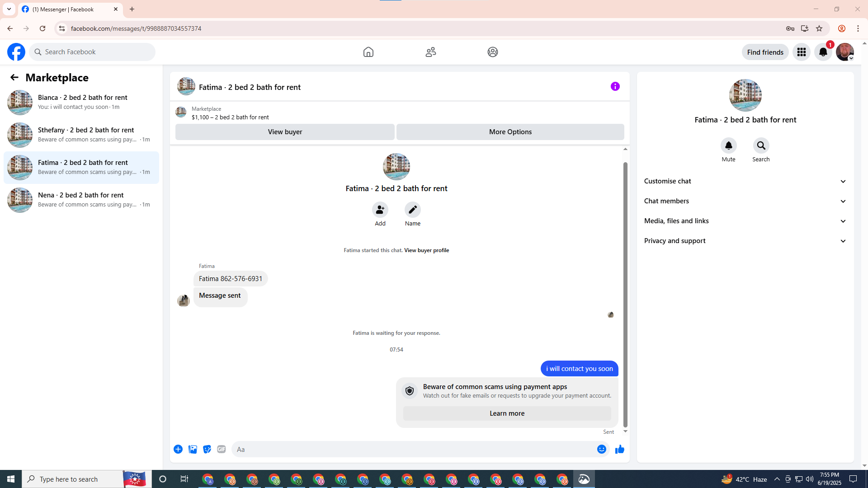Go back from Marketplace chats list
Screen dimensions: 868x488
[x=14, y=78]
